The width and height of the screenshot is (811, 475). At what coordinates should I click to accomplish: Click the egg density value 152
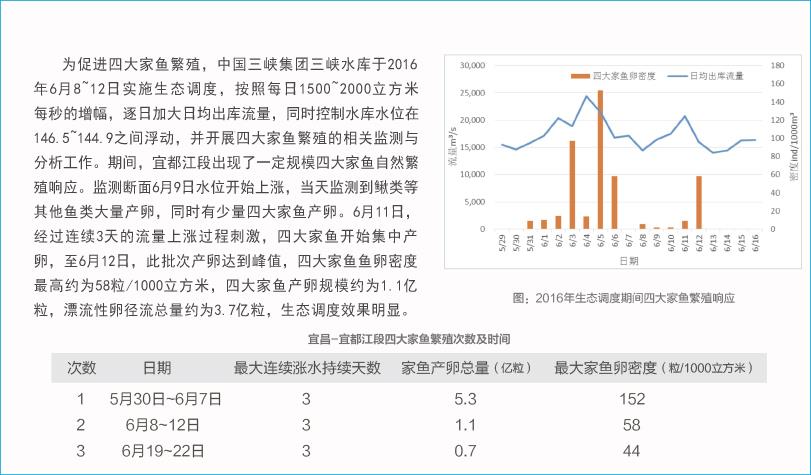(x=630, y=399)
